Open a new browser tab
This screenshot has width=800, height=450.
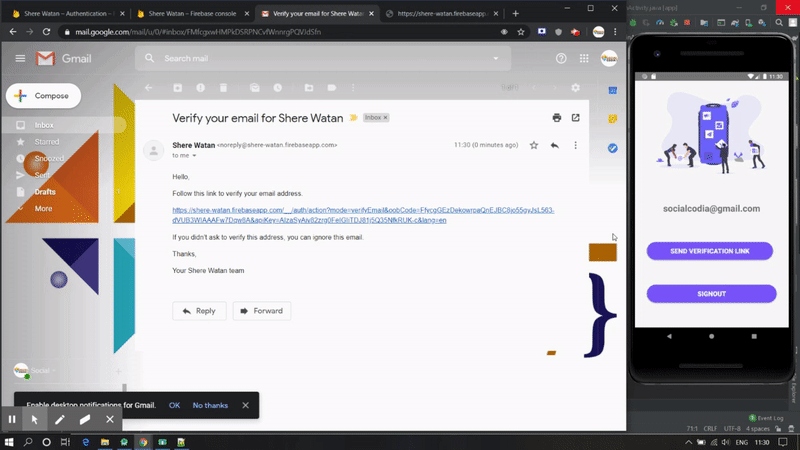(x=515, y=14)
